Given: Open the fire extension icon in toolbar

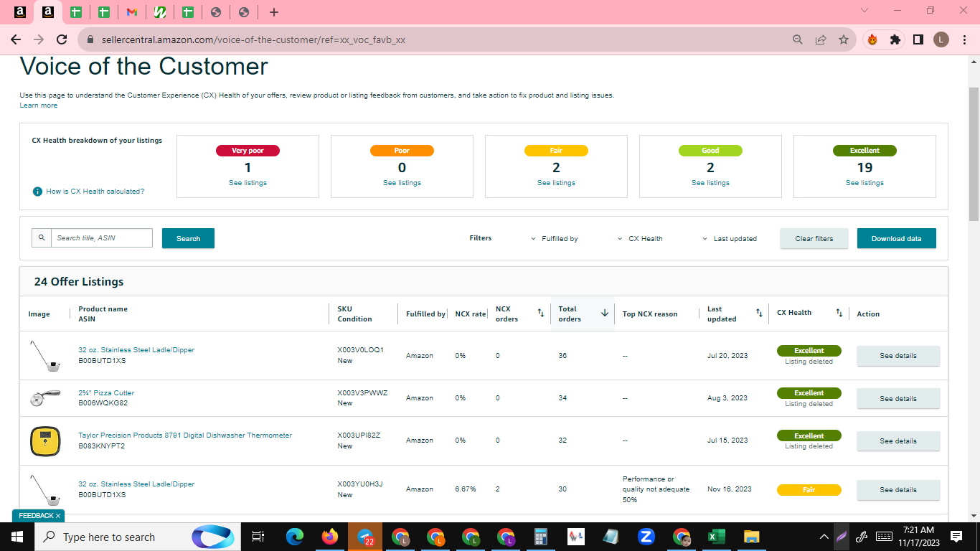Looking at the screenshot, I should click(872, 40).
